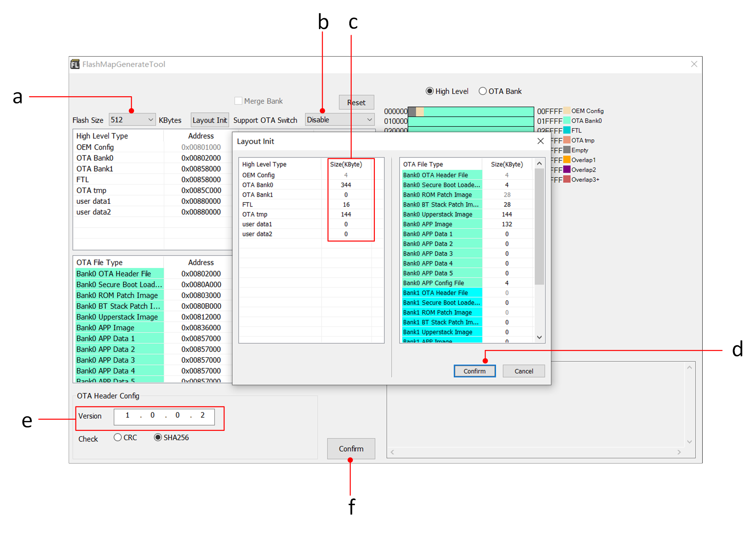
Task: Click the FlashMapGenerateTool app icon
Action: coord(75,64)
